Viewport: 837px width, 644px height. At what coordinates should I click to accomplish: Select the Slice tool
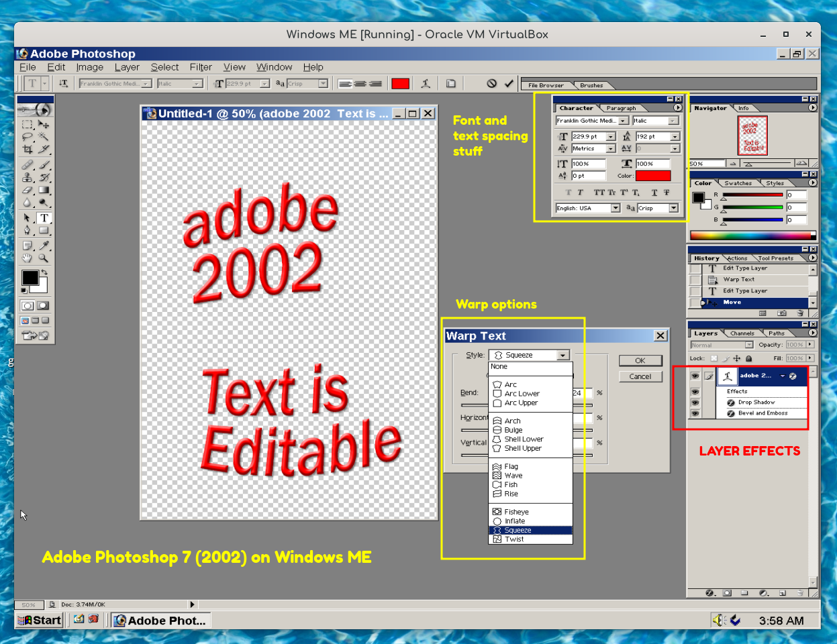[x=44, y=150]
